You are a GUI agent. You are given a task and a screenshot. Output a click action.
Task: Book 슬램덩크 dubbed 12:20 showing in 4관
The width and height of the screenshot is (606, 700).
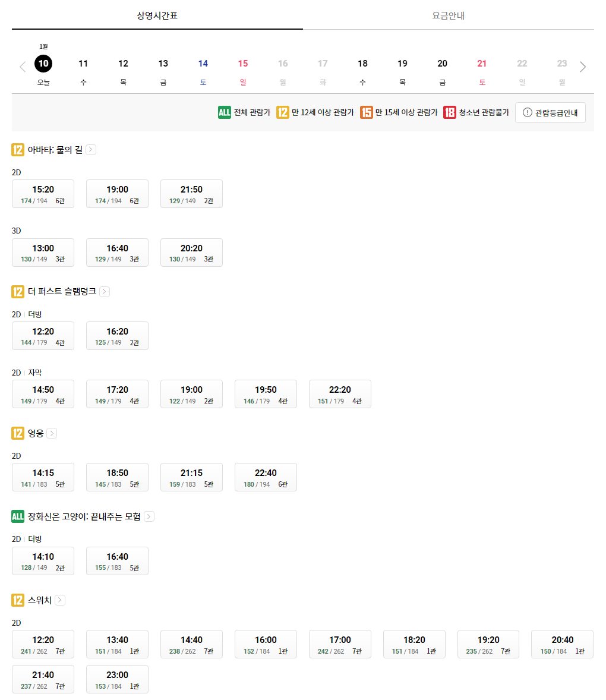click(43, 336)
